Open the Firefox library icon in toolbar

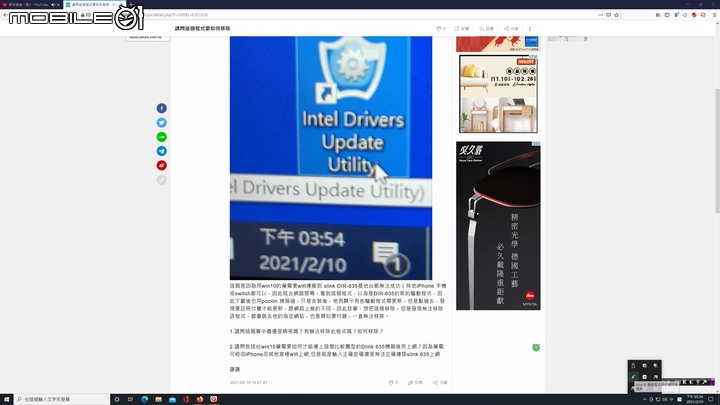[658, 15]
